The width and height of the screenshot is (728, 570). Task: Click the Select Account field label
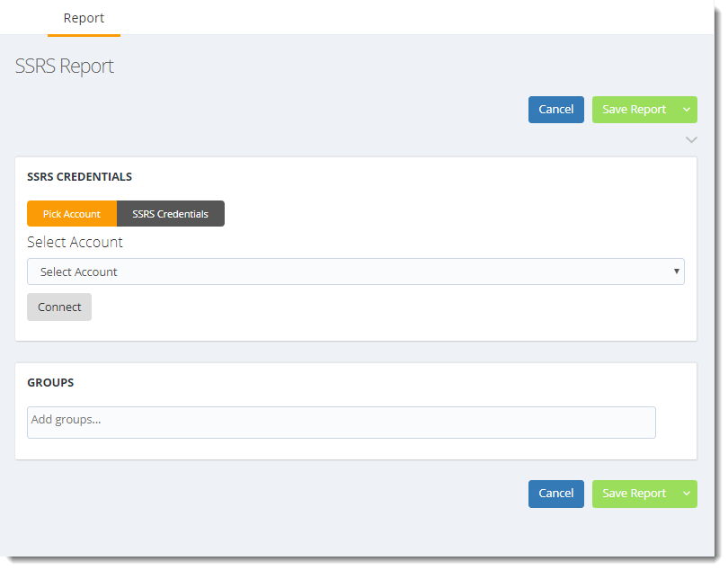pyautogui.click(x=75, y=242)
